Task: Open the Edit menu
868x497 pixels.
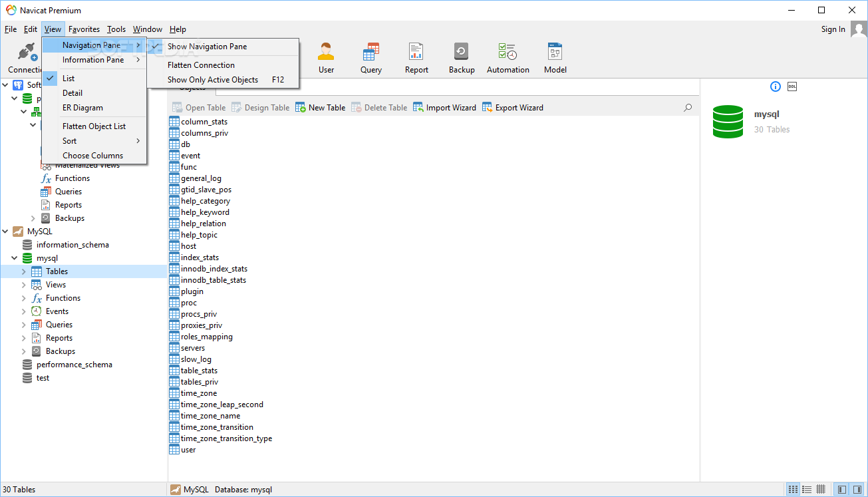Action: 31,29
